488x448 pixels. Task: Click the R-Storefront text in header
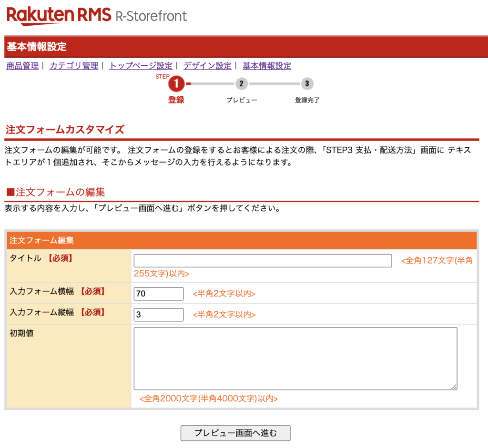[151, 16]
